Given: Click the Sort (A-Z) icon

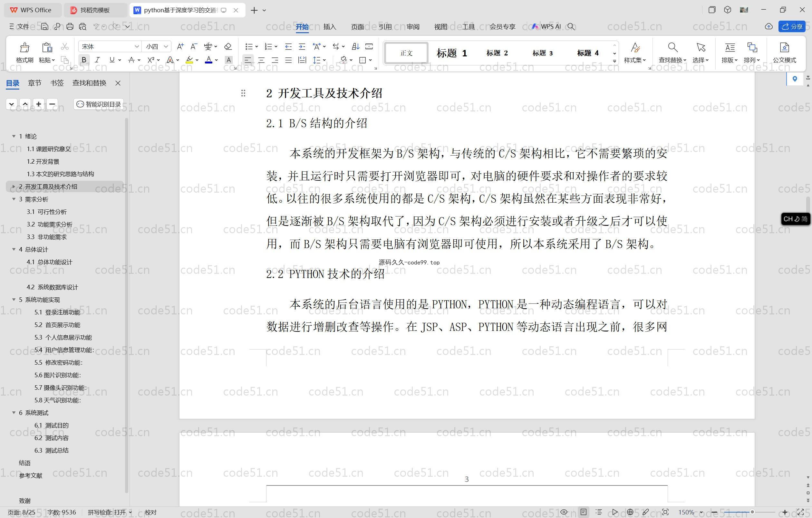Looking at the screenshot, I should click(355, 46).
